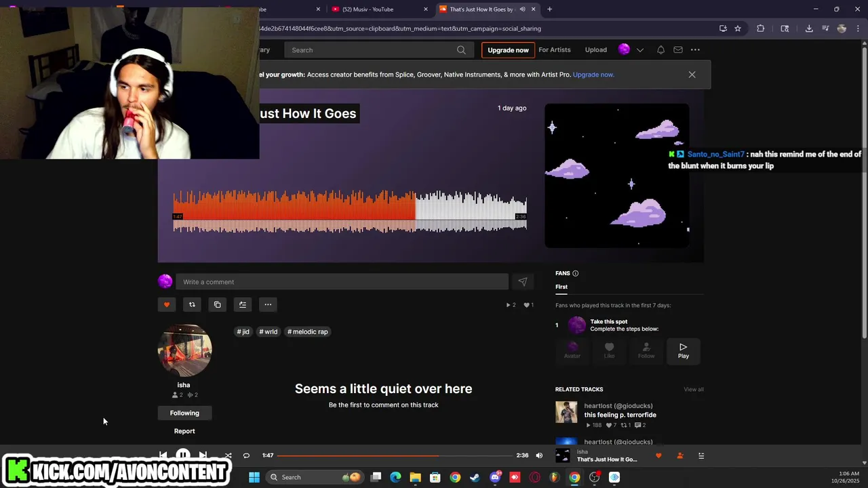Mute the SoundCloud browser tab audio icon
Image resolution: width=868 pixels, height=488 pixels.
(x=522, y=9)
